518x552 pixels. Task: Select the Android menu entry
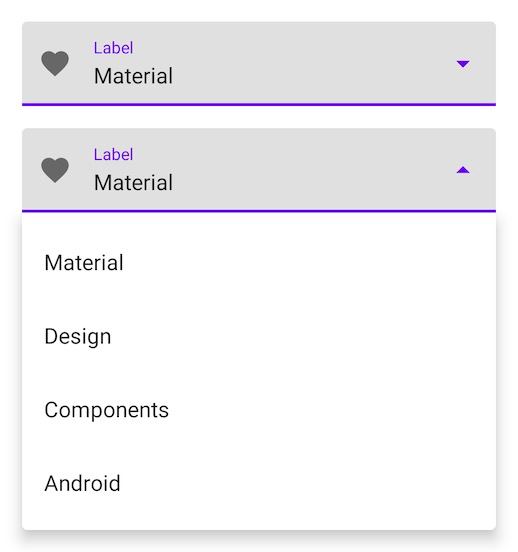click(259, 483)
